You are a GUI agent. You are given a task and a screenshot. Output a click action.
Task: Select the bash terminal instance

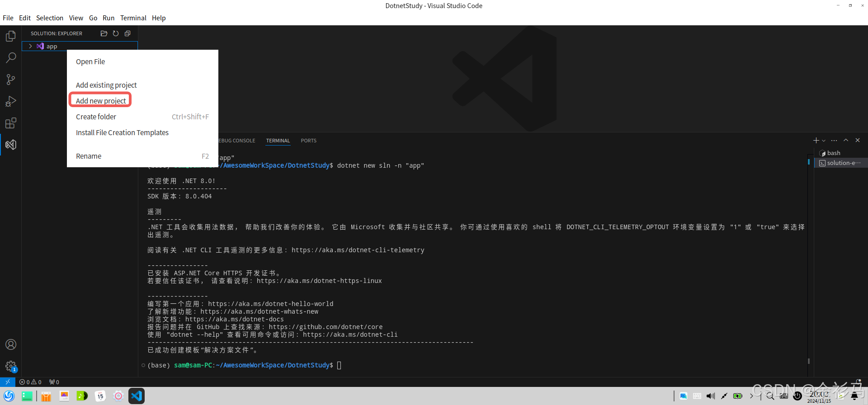[x=841, y=153]
